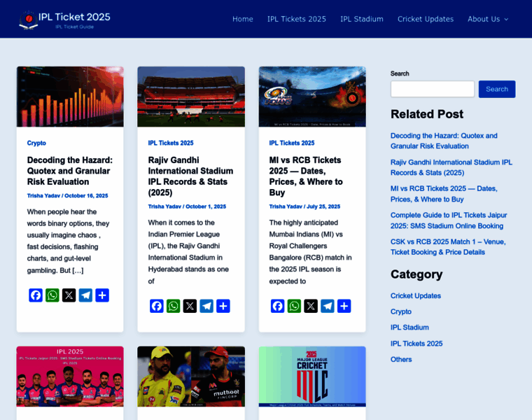This screenshot has height=420, width=532.
Task: Open IPL Stadium menu item
Action: click(x=362, y=19)
